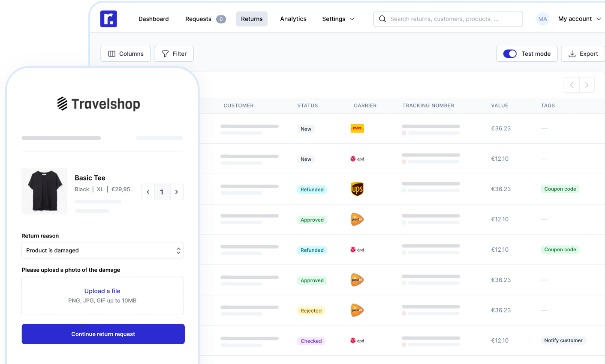Go to next page of returns

point(587,85)
